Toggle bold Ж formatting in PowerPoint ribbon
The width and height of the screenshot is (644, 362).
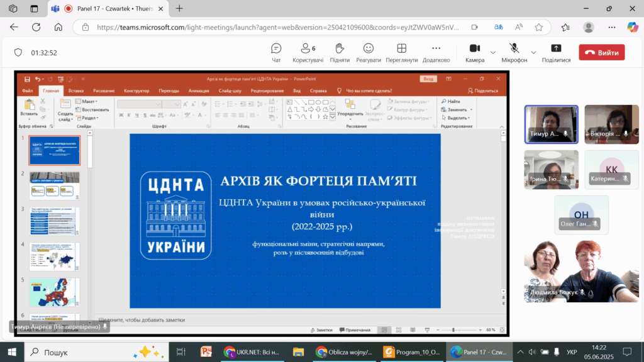point(121,116)
